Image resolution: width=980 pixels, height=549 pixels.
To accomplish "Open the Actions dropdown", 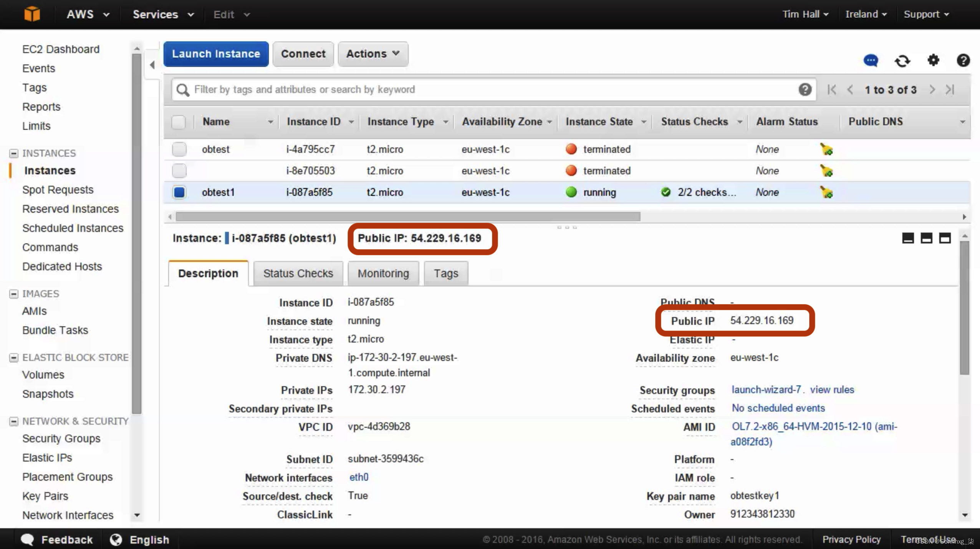I will point(373,54).
